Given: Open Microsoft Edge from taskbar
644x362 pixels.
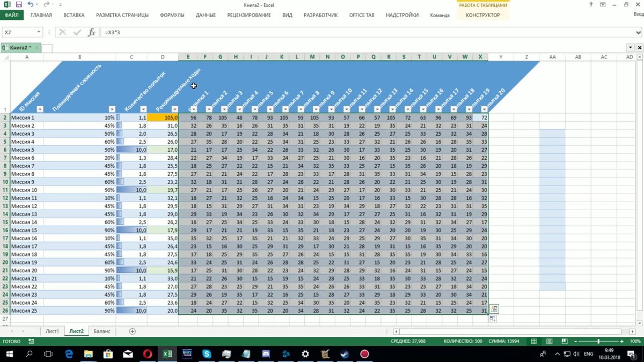Looking at the screenshot, I should point(69,354).
